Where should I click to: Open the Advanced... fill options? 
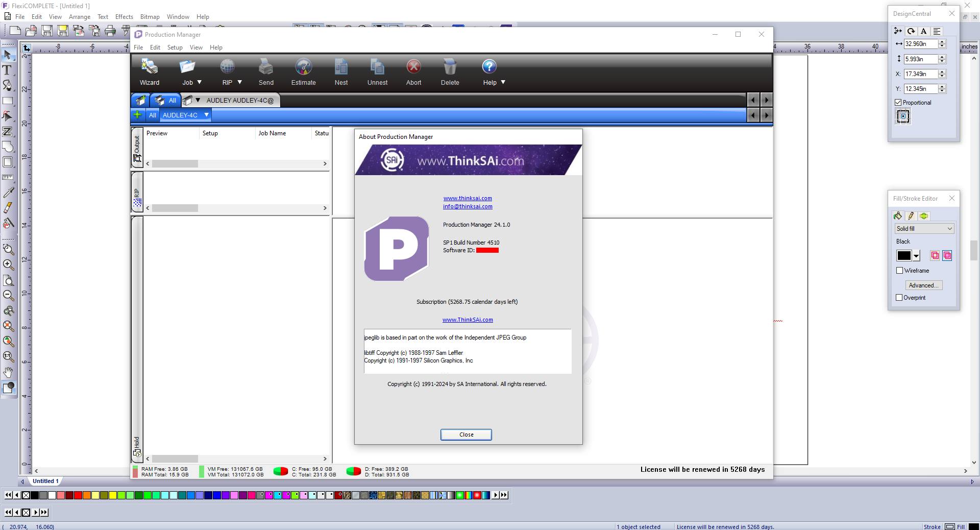click(x=923, y=285)
